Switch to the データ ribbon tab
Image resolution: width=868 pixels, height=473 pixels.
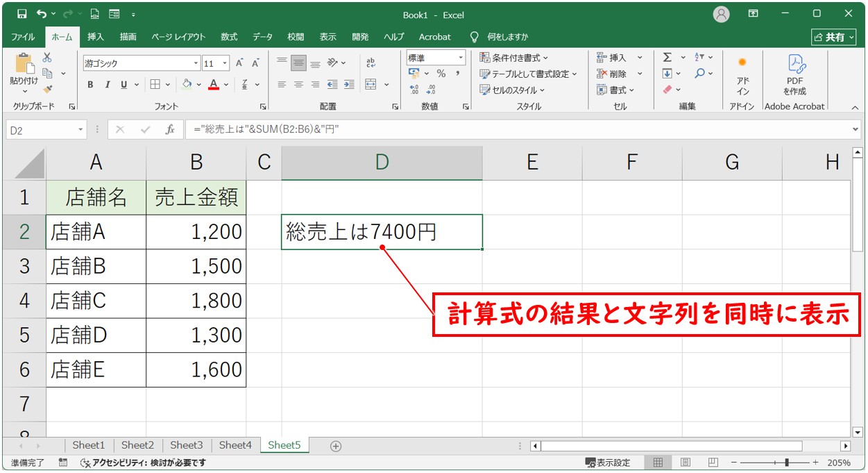263,37
